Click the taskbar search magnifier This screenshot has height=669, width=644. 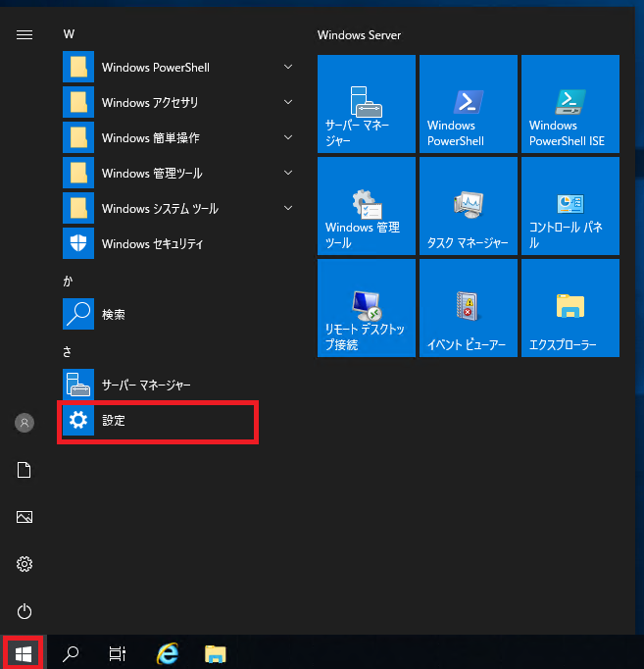[x=71, y=653]
